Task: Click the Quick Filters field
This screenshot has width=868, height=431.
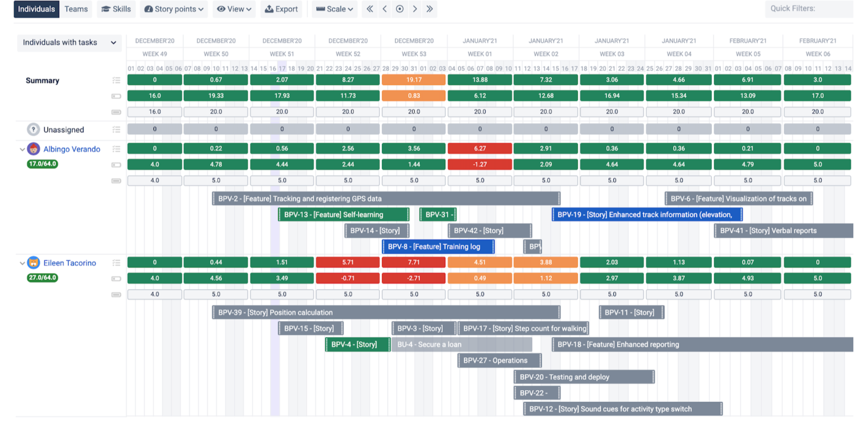Action: [809, 8]
